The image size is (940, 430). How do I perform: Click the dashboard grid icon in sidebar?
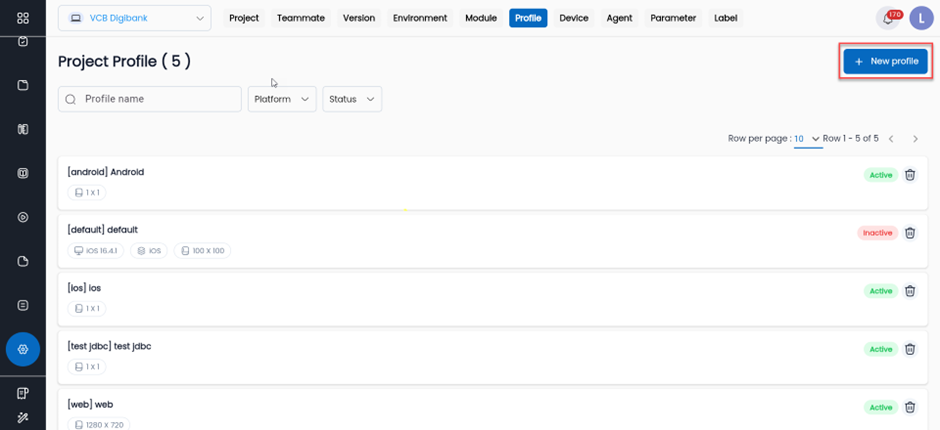point(23,18)
